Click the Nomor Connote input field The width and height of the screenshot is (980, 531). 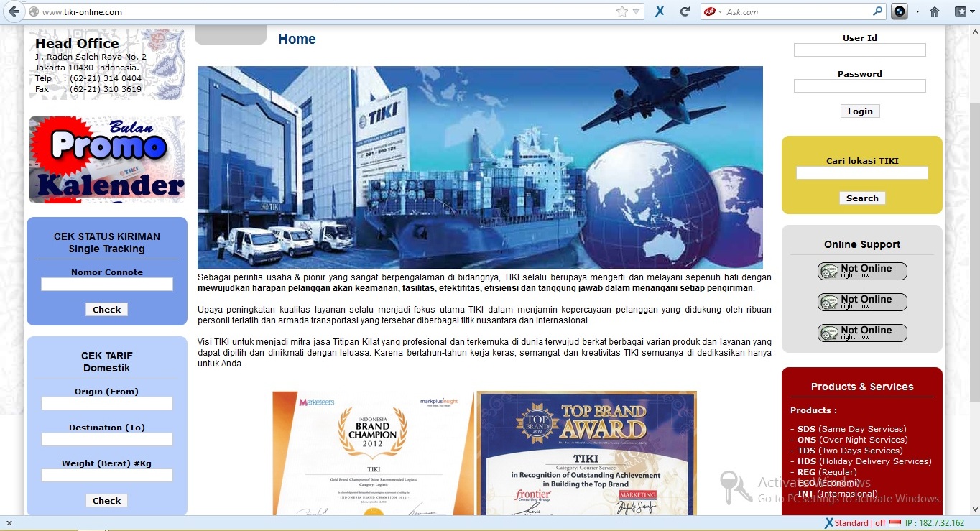107,285
